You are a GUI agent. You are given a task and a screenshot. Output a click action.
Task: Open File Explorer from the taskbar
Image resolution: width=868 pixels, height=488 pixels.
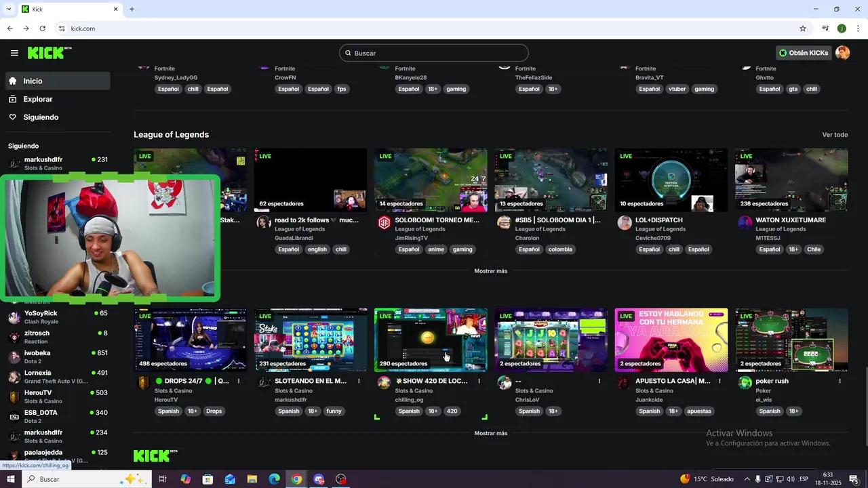point(252,479)
